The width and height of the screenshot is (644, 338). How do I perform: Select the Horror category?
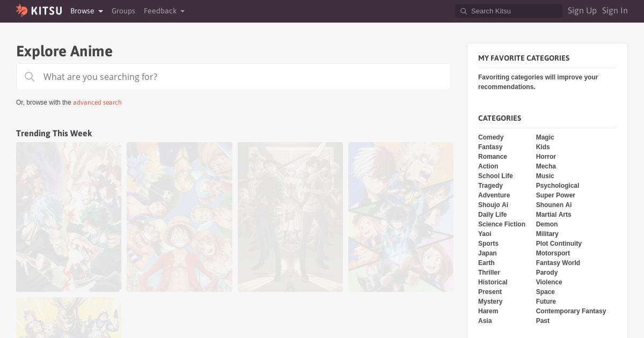546,157
